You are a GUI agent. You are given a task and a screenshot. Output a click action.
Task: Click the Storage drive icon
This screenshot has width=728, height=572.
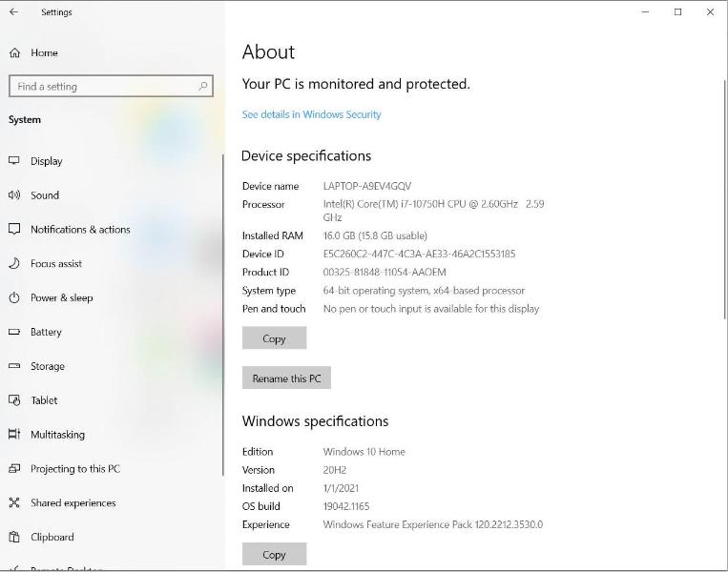(14, 365)
